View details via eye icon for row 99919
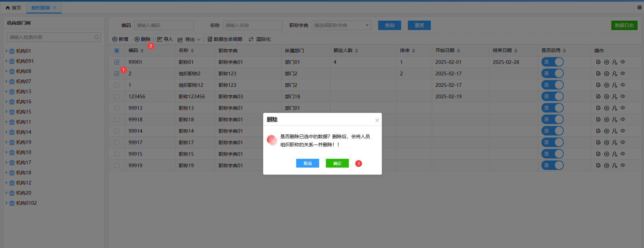 623,166
